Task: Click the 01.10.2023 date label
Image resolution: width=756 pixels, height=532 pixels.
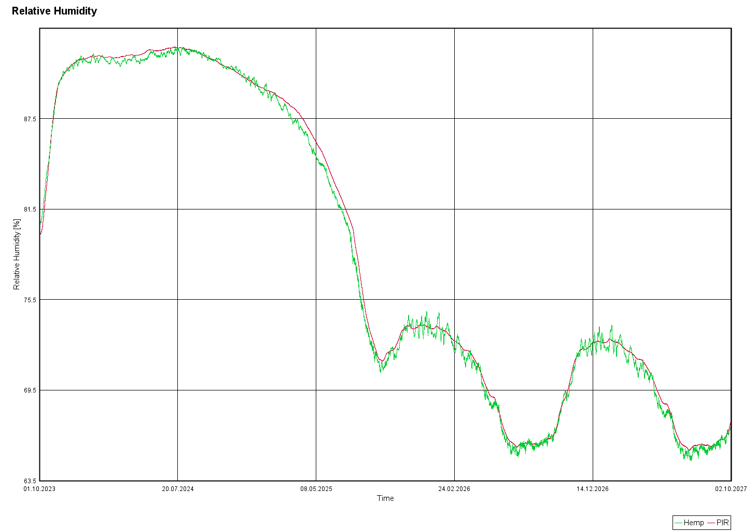Action: pos(39,489)
